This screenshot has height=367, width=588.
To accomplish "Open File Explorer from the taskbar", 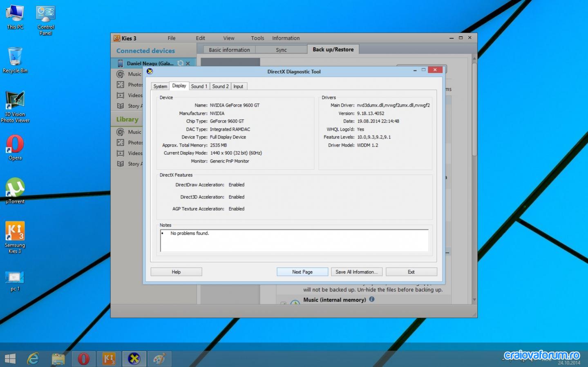I will click(58, 359).
